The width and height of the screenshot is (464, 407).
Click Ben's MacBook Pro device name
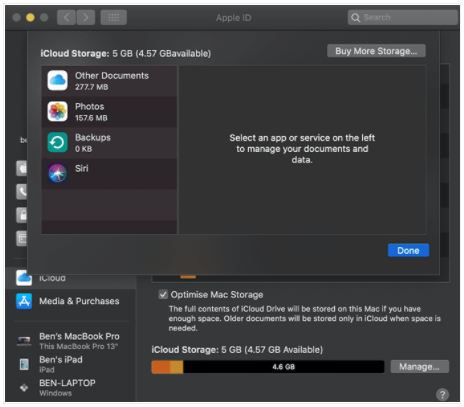coord(79,336)
